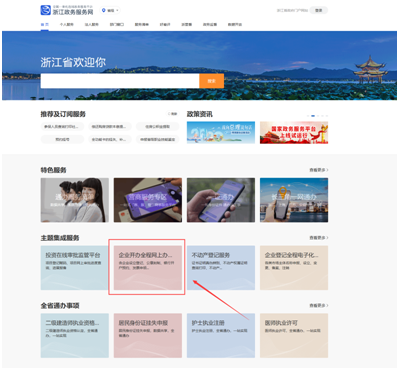Open the blue policy news banner beside it
399x370 pixels.
pyautogui.click(x=221, y=132)
